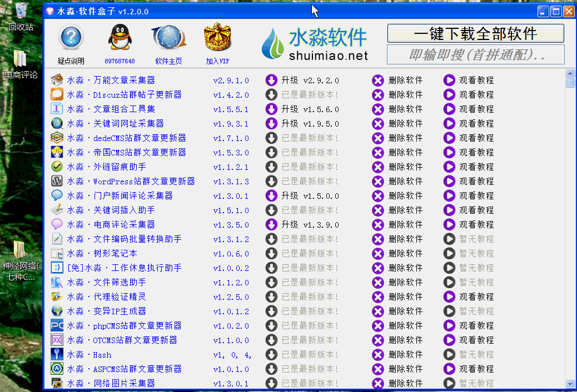The image size is (577, 392).
Task: Click the WordPress站群文章更新器 logo icon
Action: pyautogui.click(x=57, y=181)
